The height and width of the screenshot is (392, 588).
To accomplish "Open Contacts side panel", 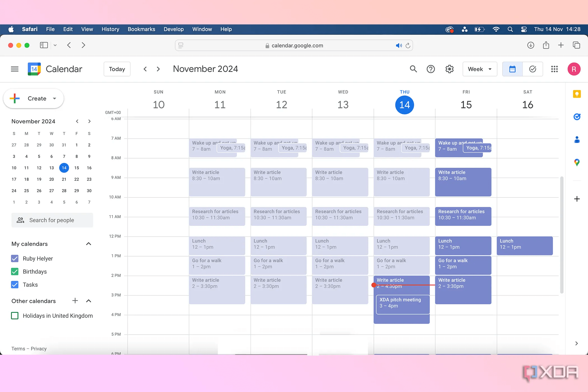I will [x=577, y=139].
